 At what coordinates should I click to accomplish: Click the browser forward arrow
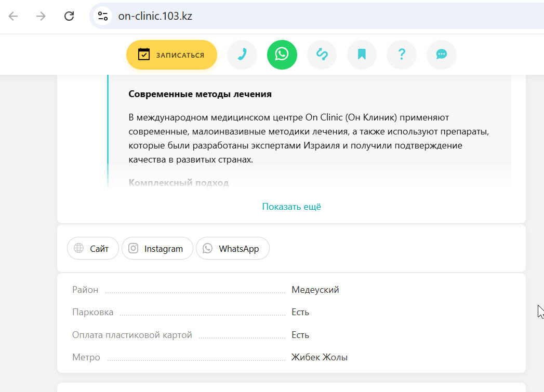coord(41,16)
